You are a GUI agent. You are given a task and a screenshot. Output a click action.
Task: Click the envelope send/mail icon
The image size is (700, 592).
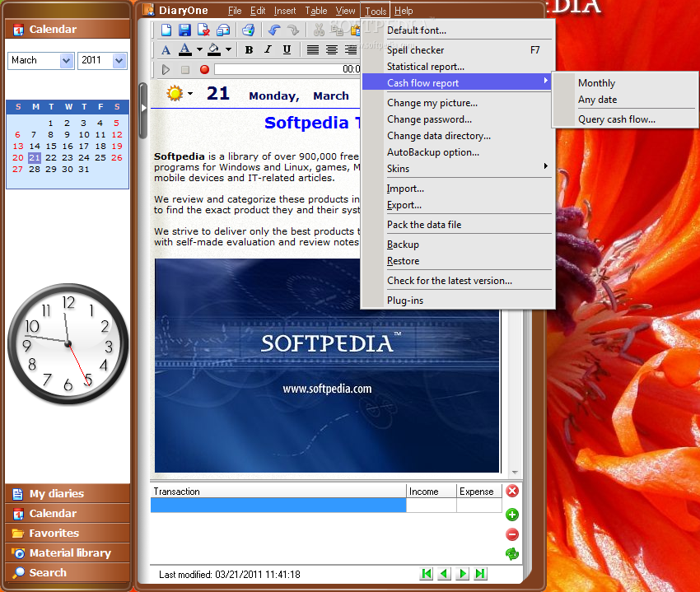[x=223, y=30]
